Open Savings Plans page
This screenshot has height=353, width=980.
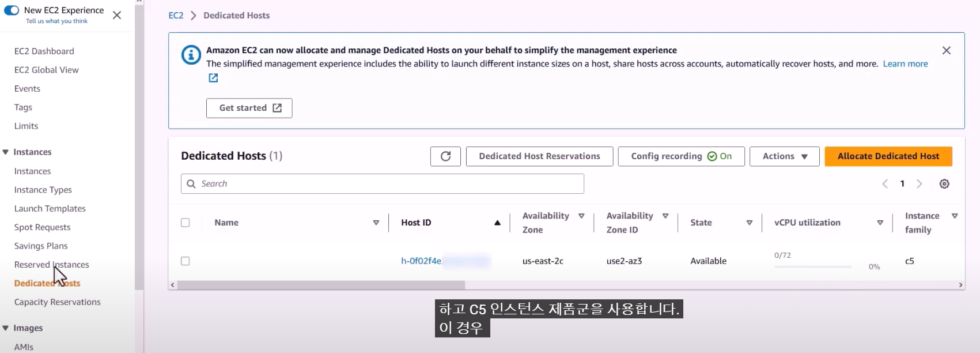[41, 246]
